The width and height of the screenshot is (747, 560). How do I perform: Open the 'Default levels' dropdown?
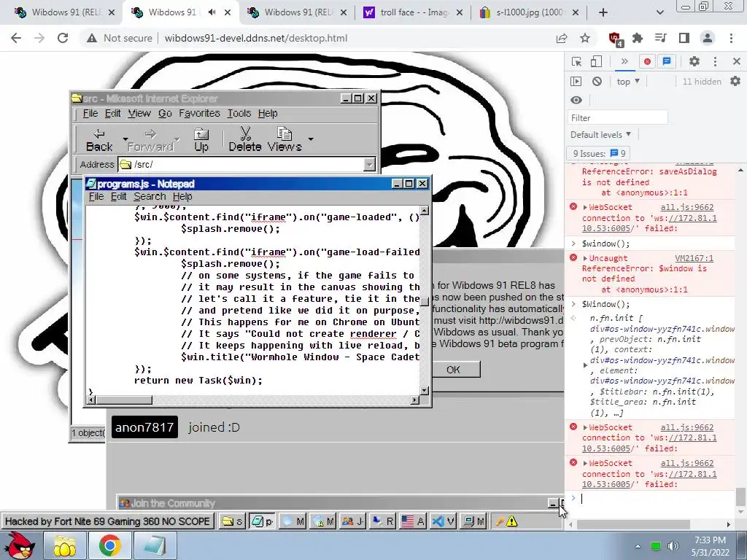(601, 135)
